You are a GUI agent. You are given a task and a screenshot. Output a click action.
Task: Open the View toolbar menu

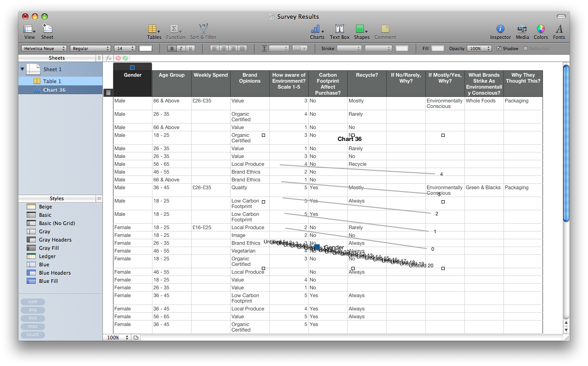29,32
